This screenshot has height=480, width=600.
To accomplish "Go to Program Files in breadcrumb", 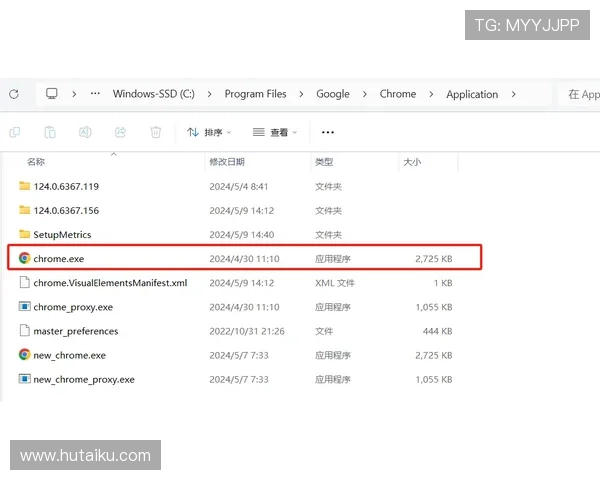I will tap(255, 94).
